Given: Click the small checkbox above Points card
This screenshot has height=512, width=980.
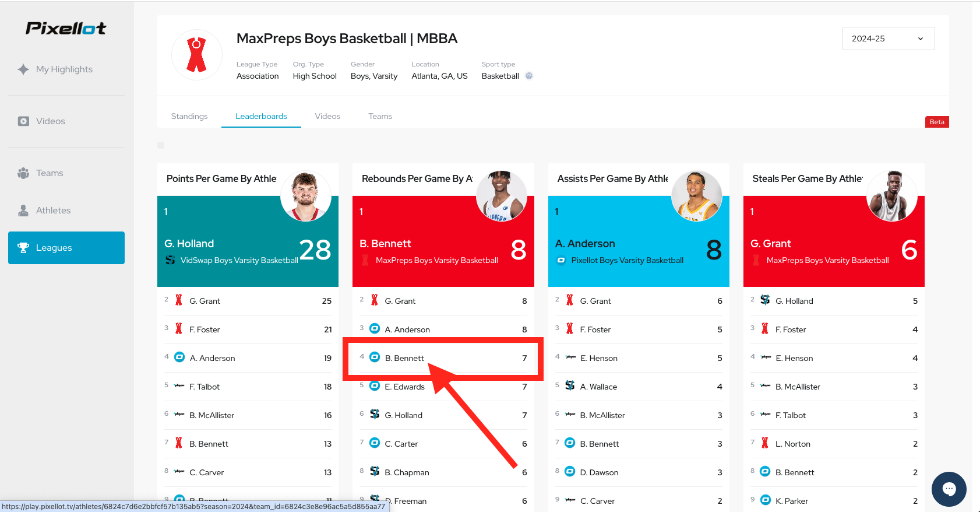Looking at the screenshot, I should click(x=161, y=145).
